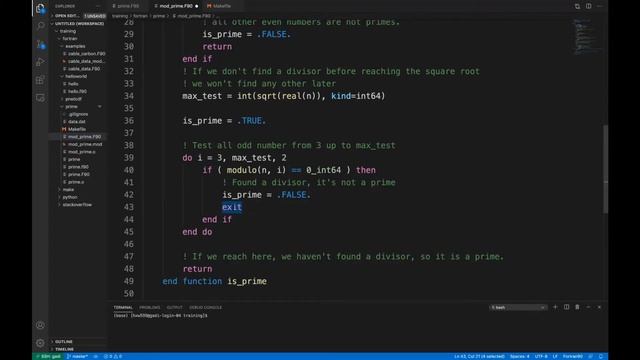Click UTF-8 encoding in status bar
640x360 pixels.
[x=541, y=356]
